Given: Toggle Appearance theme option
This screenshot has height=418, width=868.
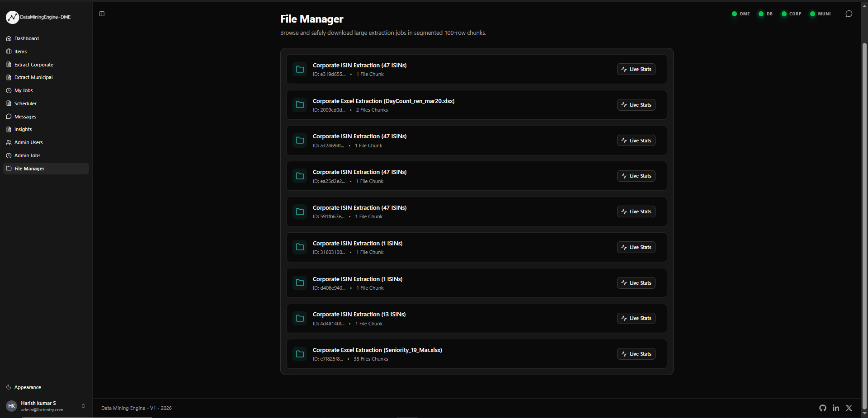Looking at the screenshot, I should point(46,387).
